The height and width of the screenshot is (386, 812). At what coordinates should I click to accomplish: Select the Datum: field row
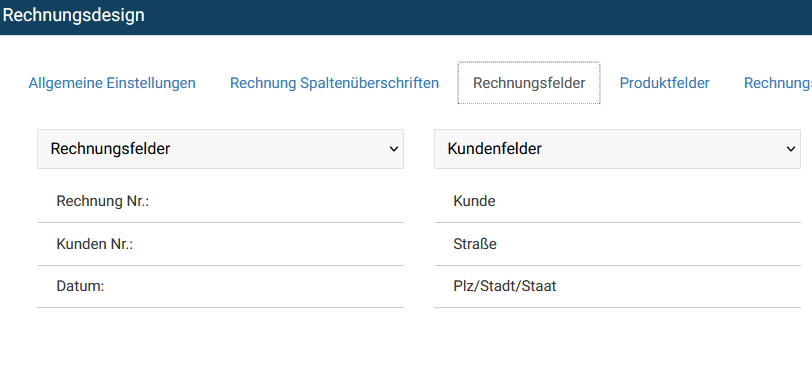click(x=221, y=287)
